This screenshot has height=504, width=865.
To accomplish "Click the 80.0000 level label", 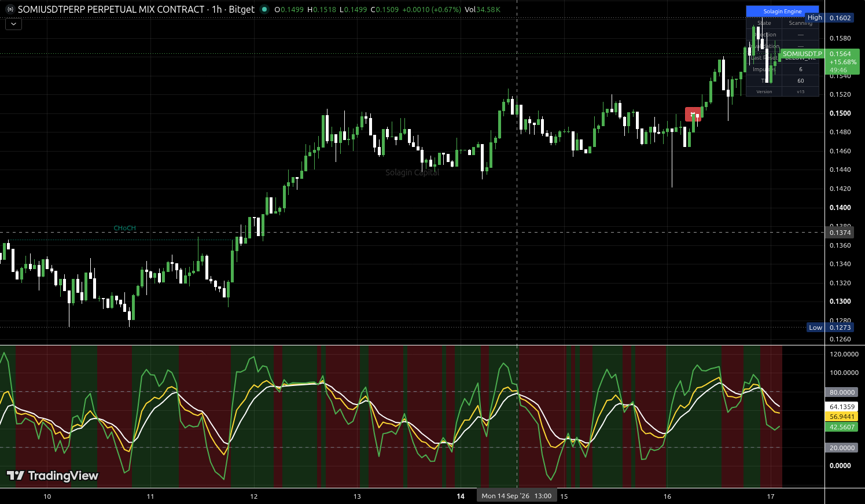I will click(842, 392).
